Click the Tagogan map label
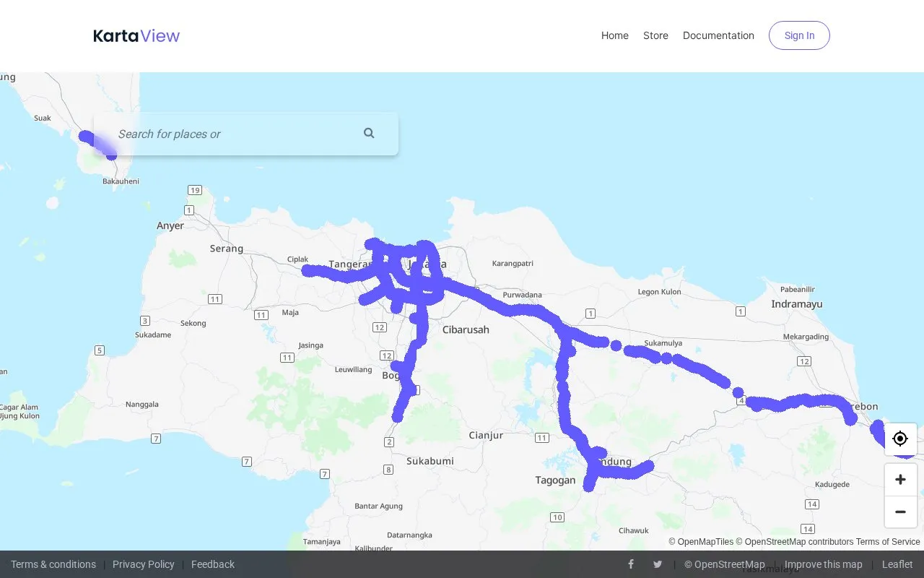The image size is (924, 578). 556,480
